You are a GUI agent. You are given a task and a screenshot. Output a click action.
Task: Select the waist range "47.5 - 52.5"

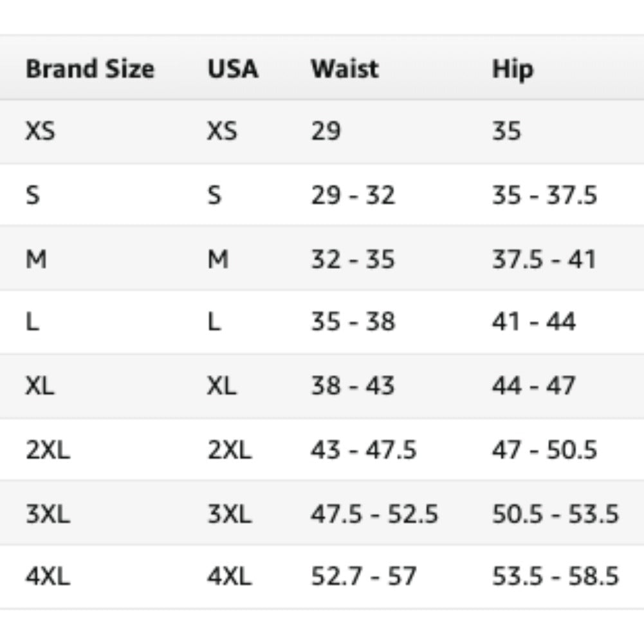pyautogui.click(x=374, y=513)
